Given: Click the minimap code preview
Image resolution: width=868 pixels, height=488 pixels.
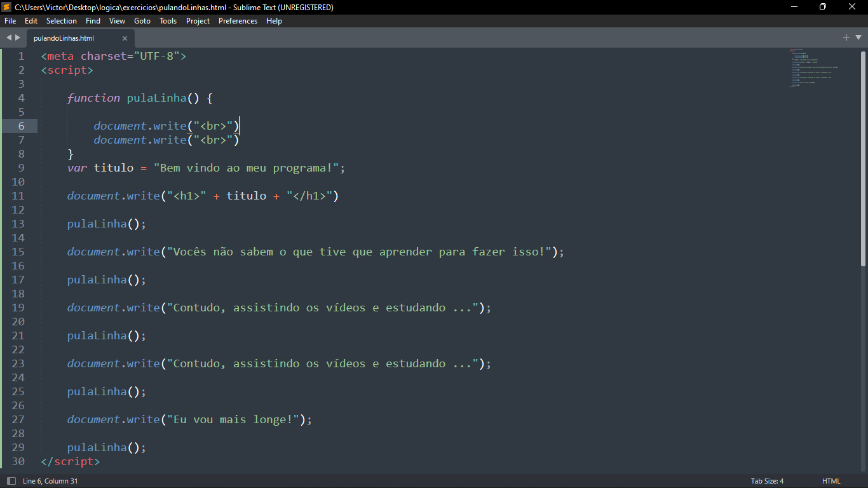Looking at the screenshot, I should 814,67.
